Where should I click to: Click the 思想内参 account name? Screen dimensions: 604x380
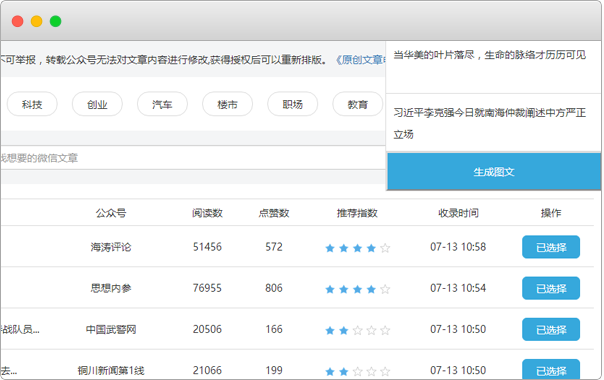(111, 288)
